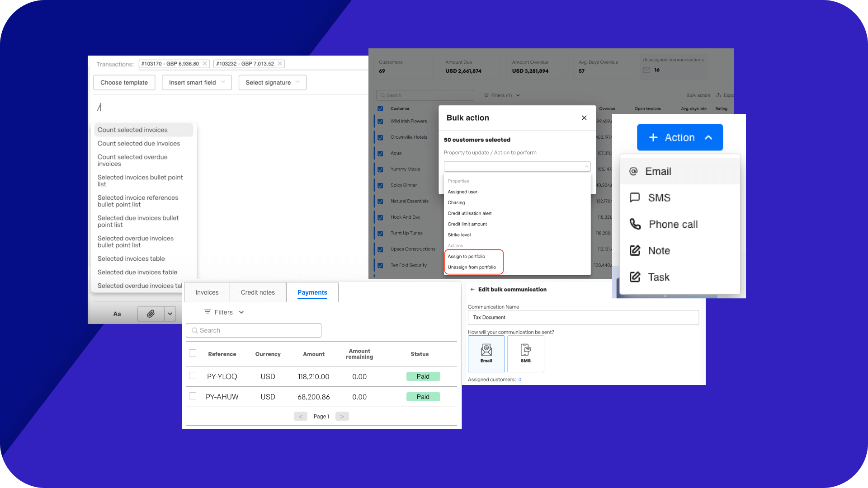This screenshot has height=488, width=868.
Task: Check the PY-YLOQ payment row checkbox
Action: (193, 375)
